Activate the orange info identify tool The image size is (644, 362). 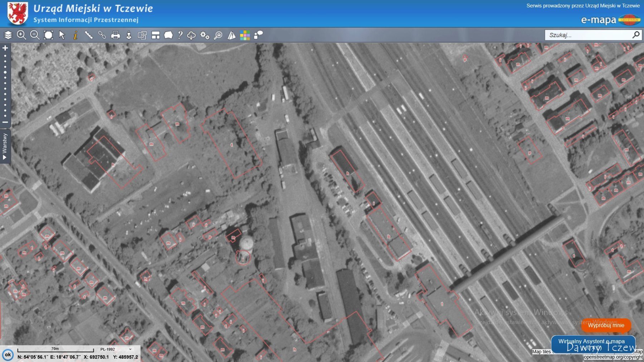(x=75, y=35)
